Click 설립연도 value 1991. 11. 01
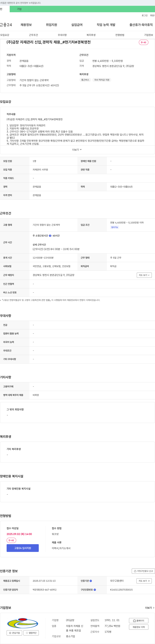 (112, 620)
